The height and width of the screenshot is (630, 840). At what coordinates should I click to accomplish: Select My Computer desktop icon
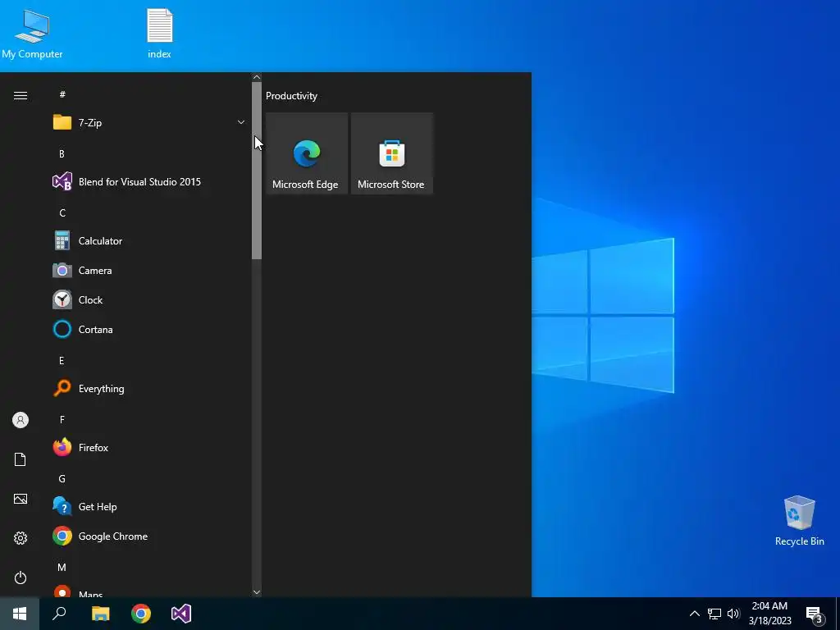[x=32, y=34]
